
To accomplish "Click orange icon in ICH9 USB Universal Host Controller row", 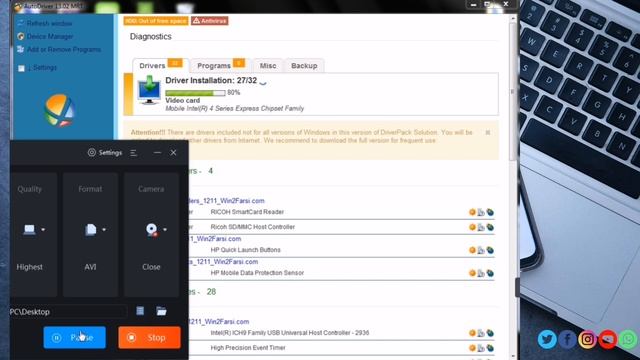I will click(x=472, y=333).
